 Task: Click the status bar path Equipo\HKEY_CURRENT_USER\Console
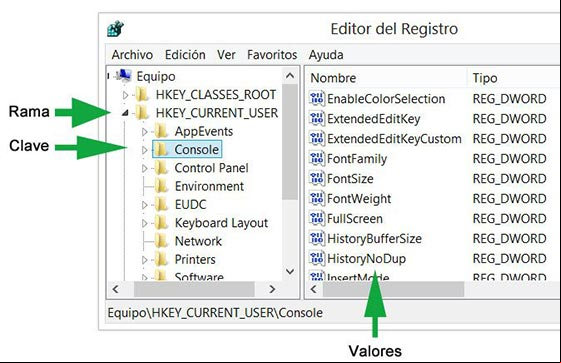pyautogui.click(x=215, y=313)
